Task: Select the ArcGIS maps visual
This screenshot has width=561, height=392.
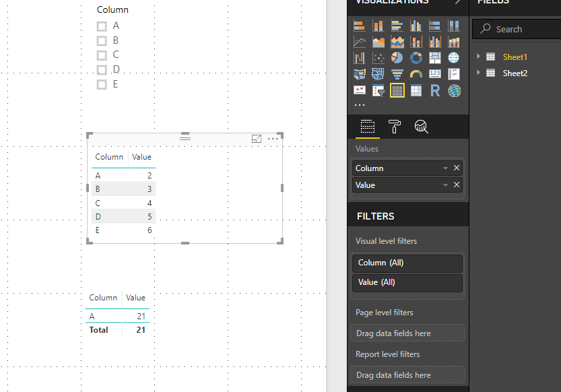Action: [x=454, y=90]
